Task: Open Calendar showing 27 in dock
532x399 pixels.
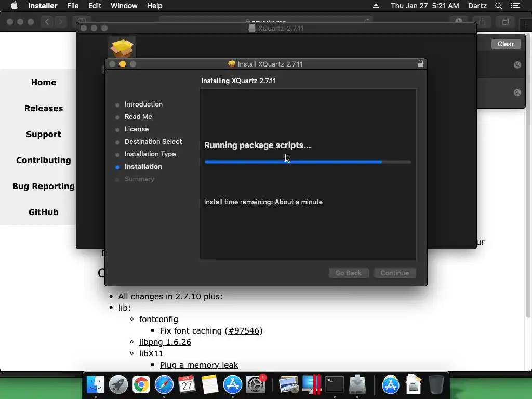Action: click(x=187, y=384)
